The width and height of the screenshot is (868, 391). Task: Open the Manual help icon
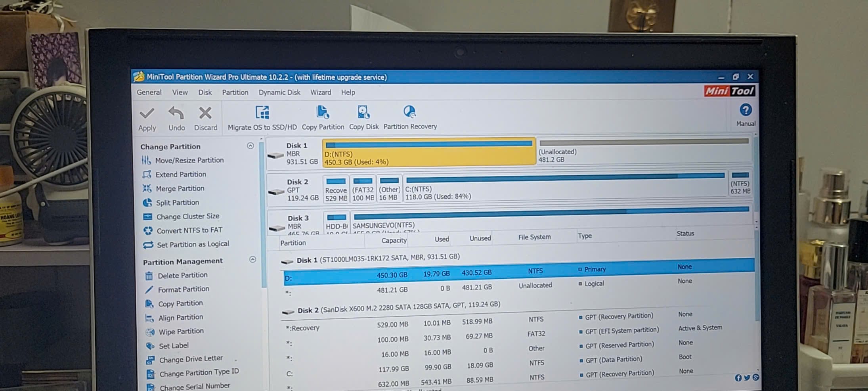(746, 110)
